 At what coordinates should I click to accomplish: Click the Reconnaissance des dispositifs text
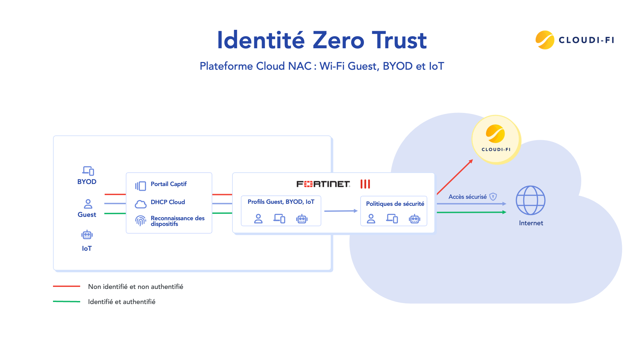point(177,221)
